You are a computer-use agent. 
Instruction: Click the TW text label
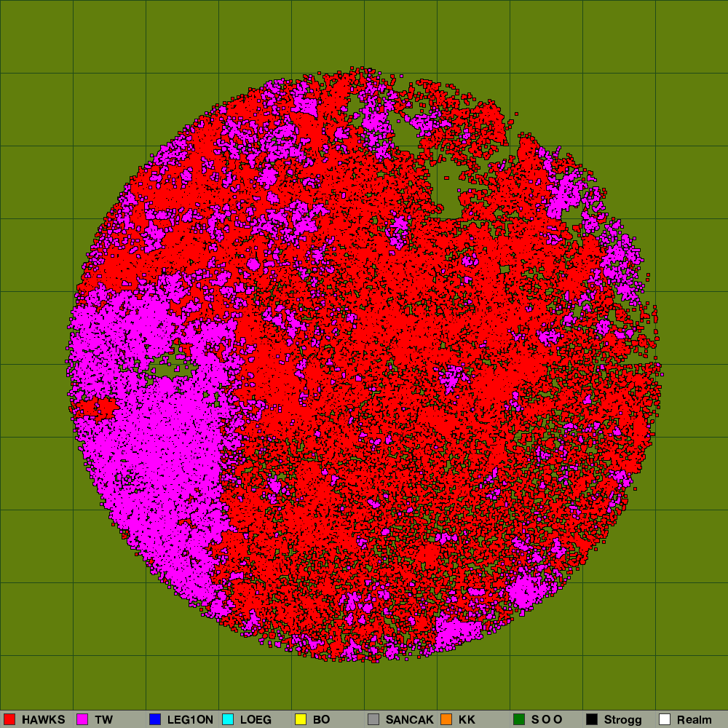(103, 720)
